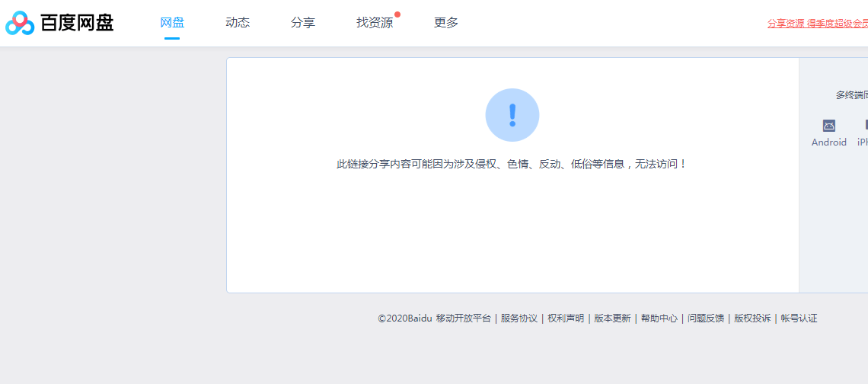Click the 版权投诉 footer link
Viewport: 868px width, 384px height.
tap(752, 318)
